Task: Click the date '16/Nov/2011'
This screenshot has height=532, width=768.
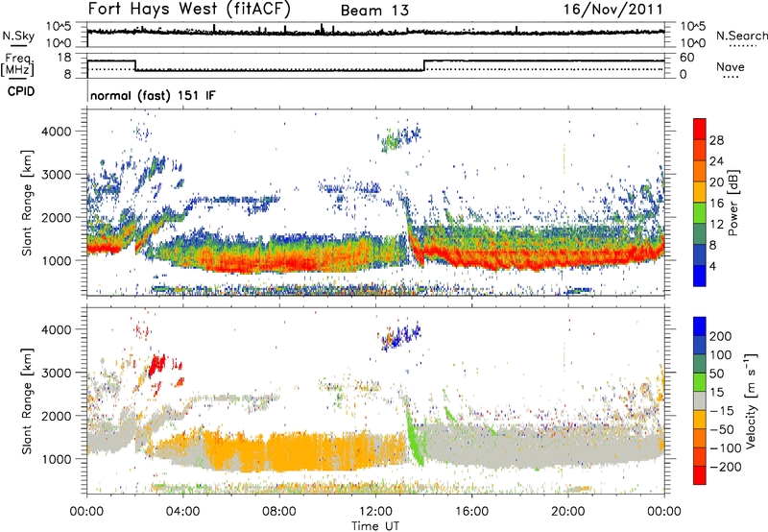Action: pyautogui.click(x=612, y=10)
